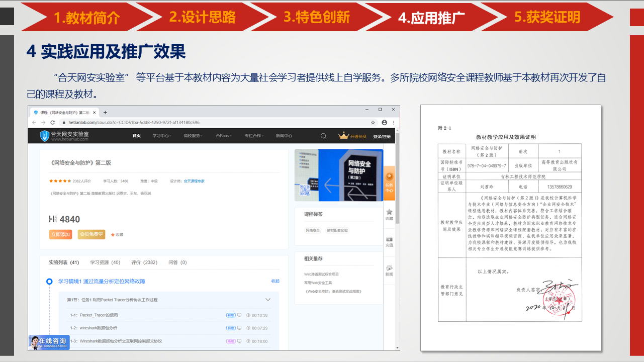The width and height of the screenshot is (644, 362).
Task: Click the search magnifier in site header
Action: coord(323,136)
